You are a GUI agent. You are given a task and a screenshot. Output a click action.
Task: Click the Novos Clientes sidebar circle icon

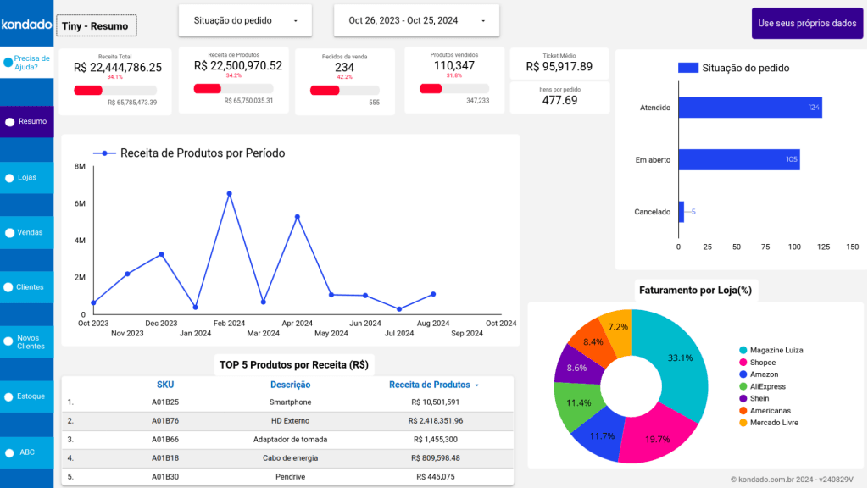click(10, 342)
